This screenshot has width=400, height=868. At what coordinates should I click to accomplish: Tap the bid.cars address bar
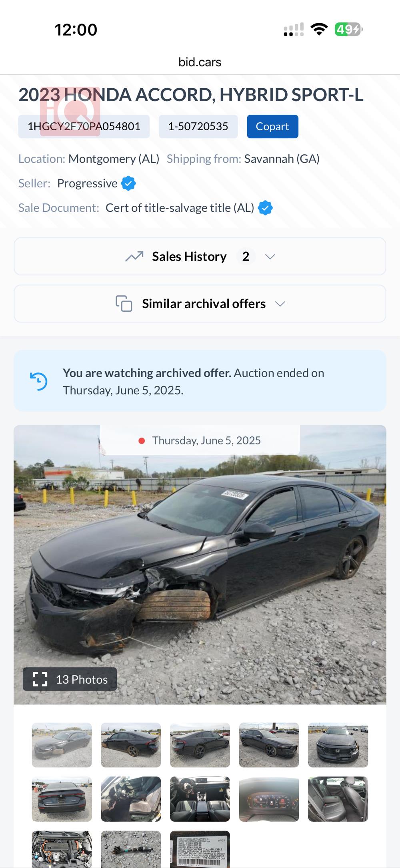pyautogui.click(x=200, y=62)
